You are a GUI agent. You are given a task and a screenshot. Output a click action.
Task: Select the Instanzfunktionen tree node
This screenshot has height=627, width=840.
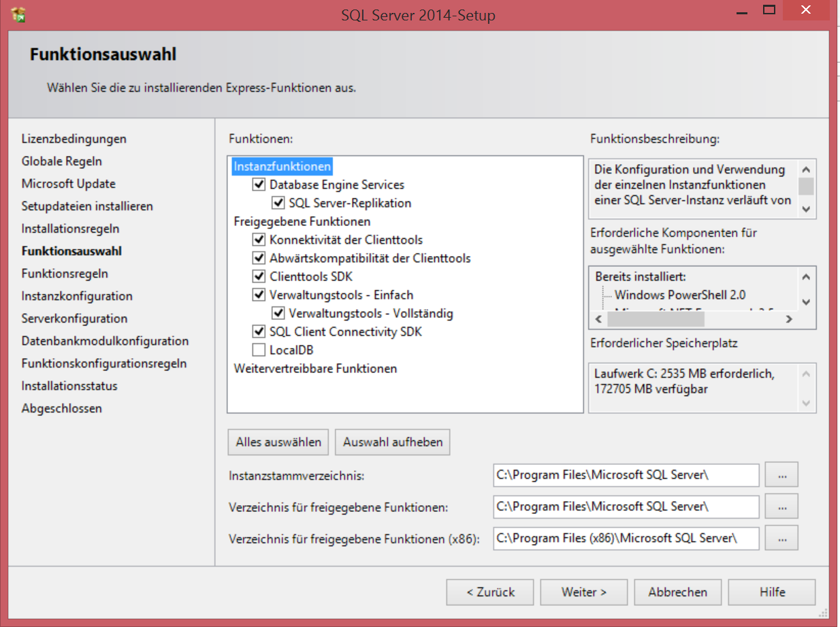point(282,166)
